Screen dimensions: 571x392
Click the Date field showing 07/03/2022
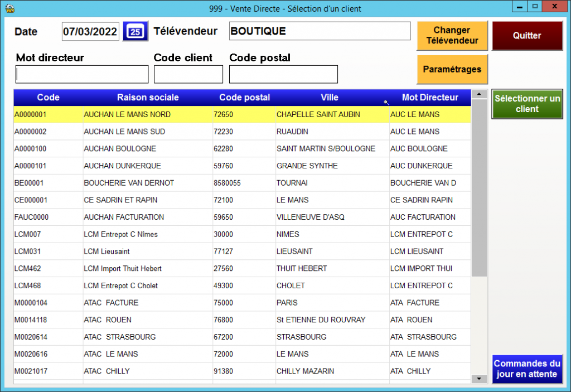pos(90,31)
